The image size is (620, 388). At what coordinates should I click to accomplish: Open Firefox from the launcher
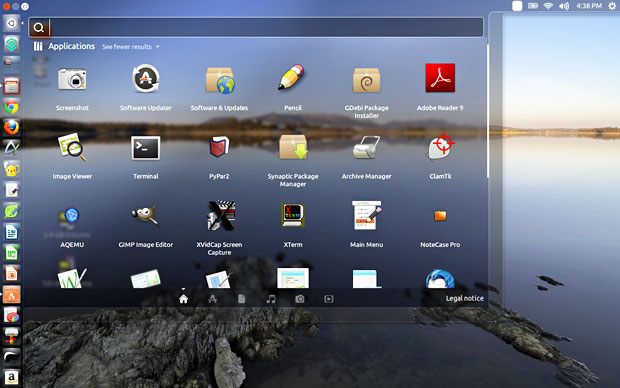[x=11, y=127]
